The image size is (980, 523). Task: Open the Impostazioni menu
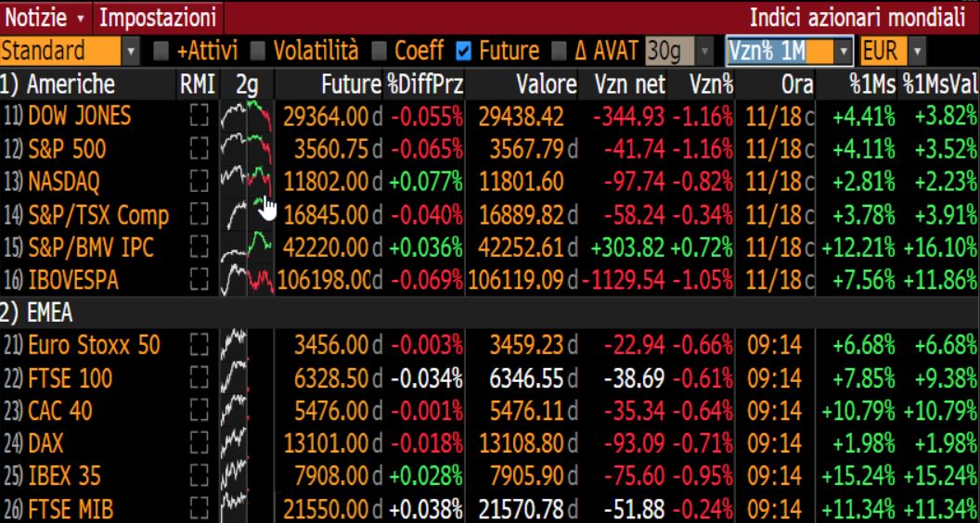pyautogui.click(x=158, y=18)
